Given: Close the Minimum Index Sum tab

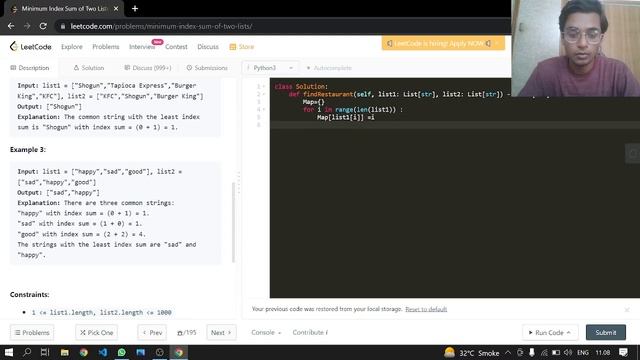Looking at the screenshot, I should (x=116, y=9).
